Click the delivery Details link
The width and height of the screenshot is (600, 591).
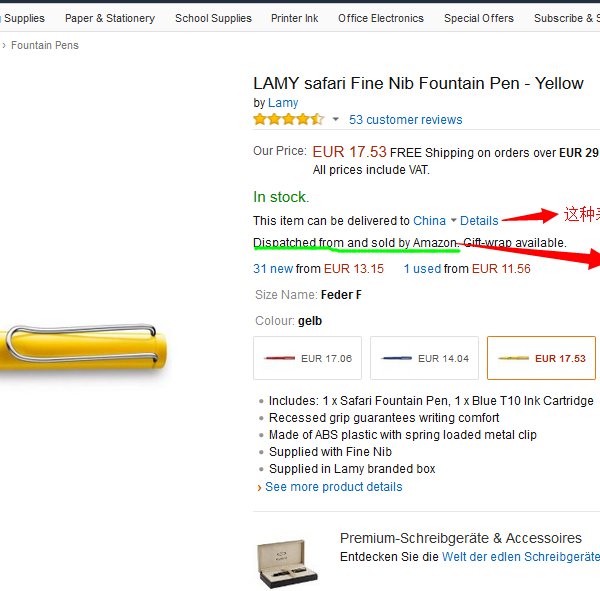pos(479,220)
